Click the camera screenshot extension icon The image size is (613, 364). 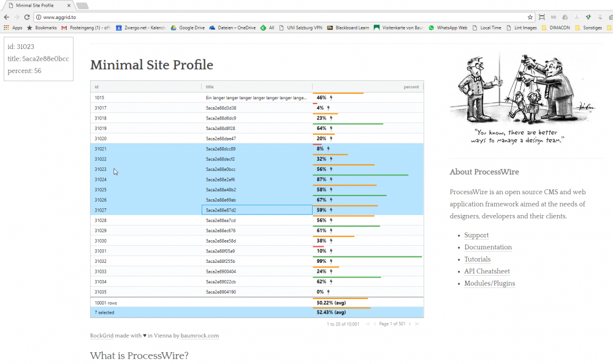tap(611, 17)
